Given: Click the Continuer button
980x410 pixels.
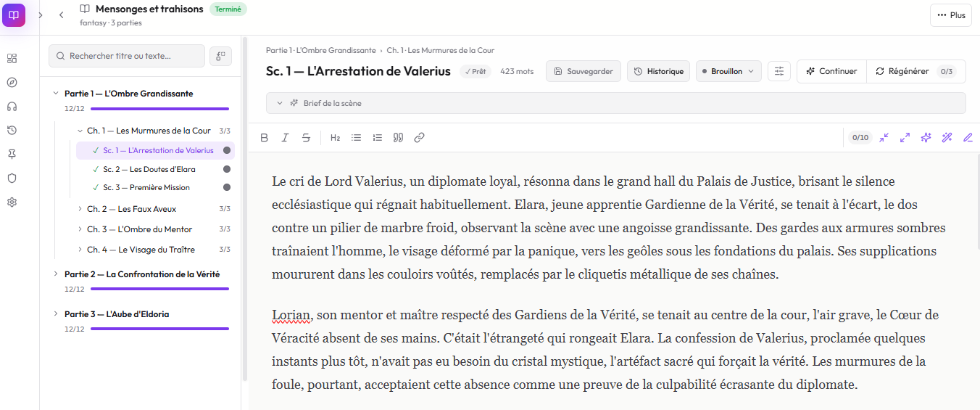Looking at the screenshot, I should [x=831, y=71].
